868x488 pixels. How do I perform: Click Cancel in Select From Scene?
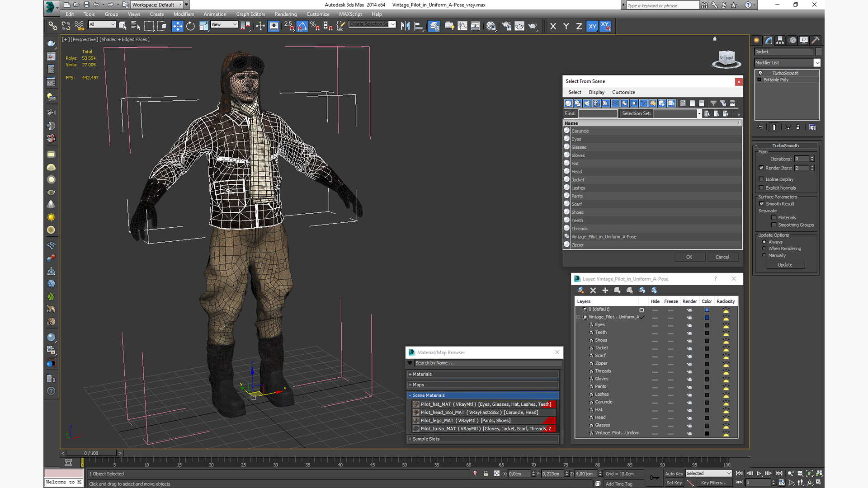click(x=722, y=257)
